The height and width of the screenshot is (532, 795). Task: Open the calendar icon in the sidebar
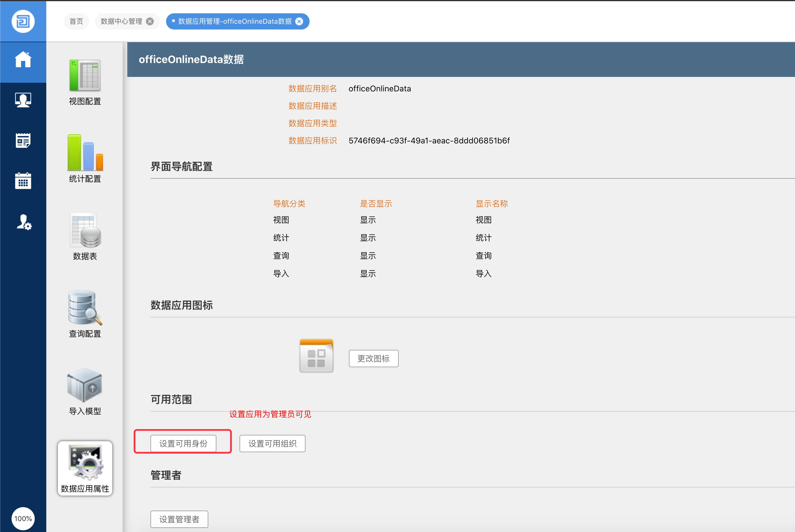[23, 180]
